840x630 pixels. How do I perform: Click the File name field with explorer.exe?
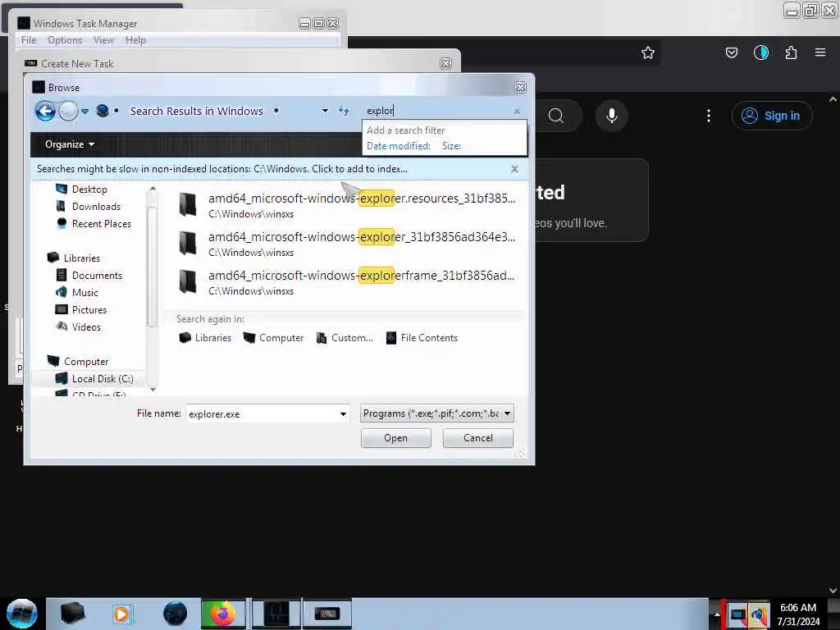pos(262,413)
